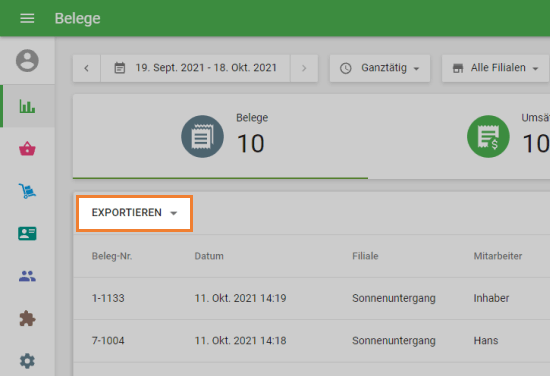
Task: Open the hamburger navigation menu
Action: pyautogui.click(x=27, y=18)
